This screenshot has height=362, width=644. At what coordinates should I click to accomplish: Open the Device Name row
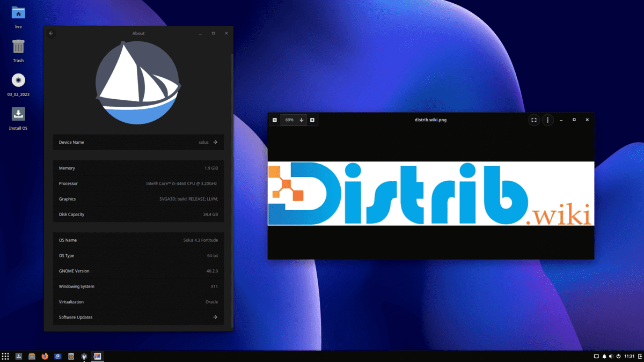pyautogui.click(x=138, y=142)
